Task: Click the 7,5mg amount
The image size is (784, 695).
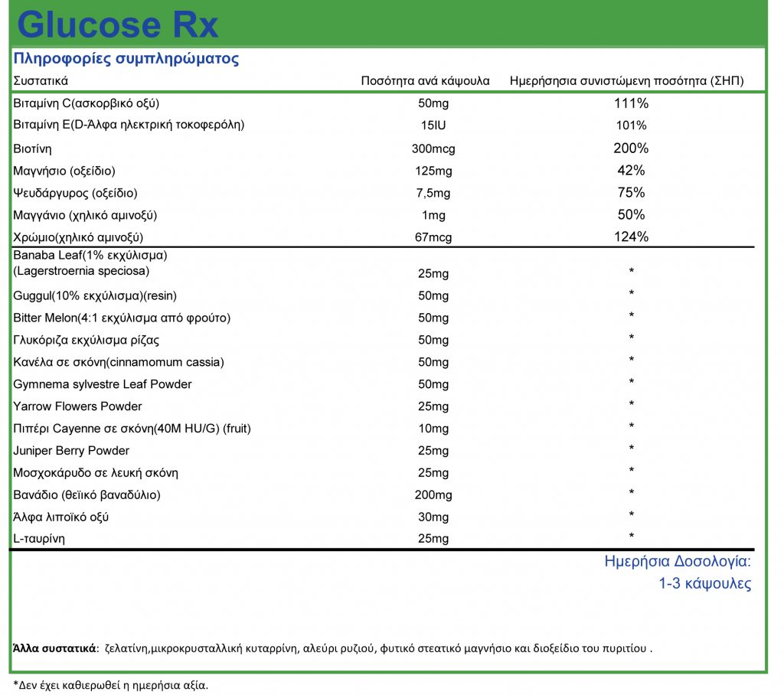Action: 433,193
